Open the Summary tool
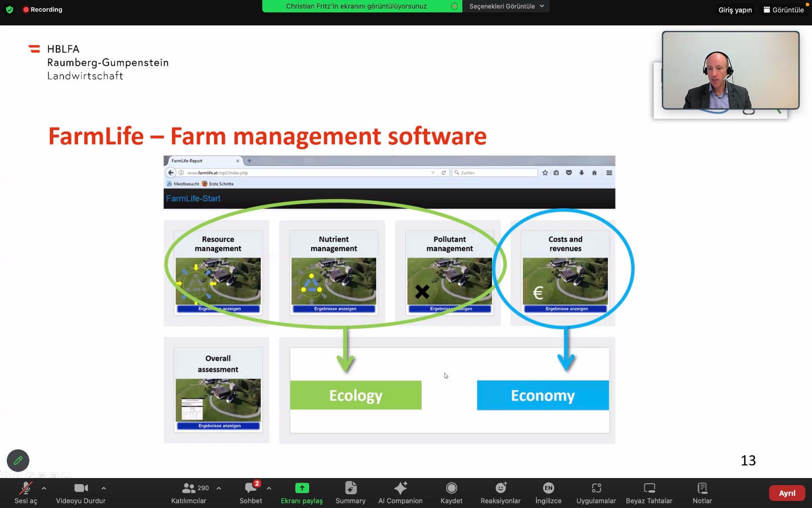Screen dimensions: 812x508 click(x=350, y=489)
